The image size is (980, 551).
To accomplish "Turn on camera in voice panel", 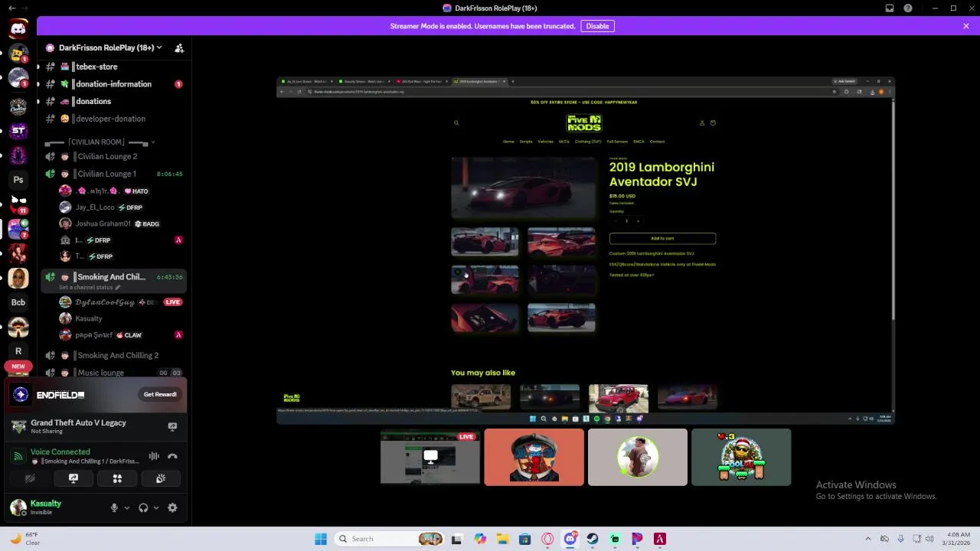I will click(x=30, y=478).
